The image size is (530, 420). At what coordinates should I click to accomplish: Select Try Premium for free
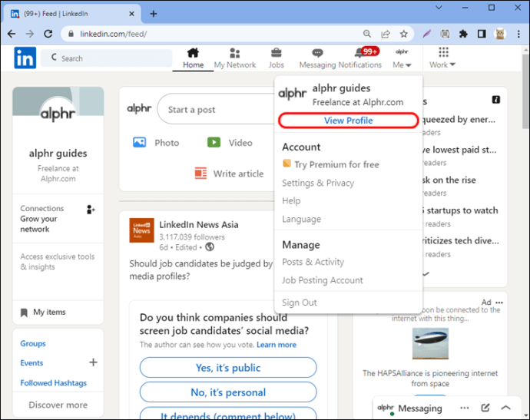tap(336, 164)
